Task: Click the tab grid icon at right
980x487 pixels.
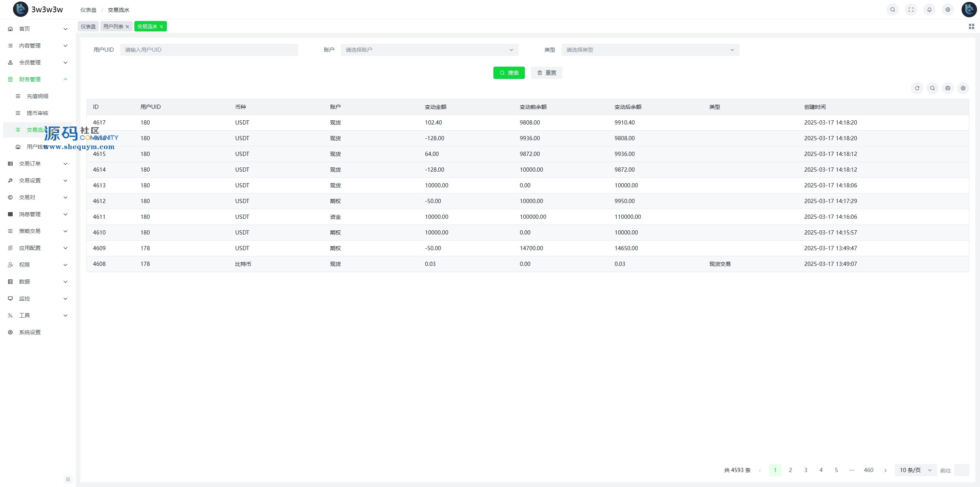Action: pos(971,26)
